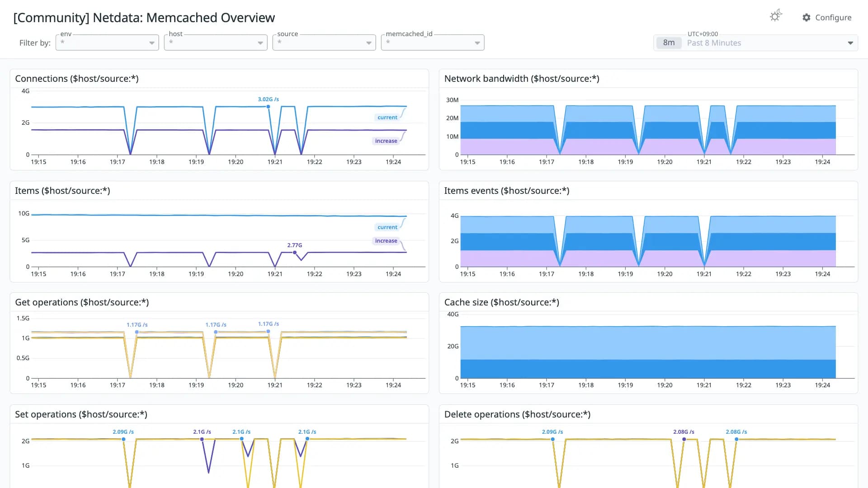This screenshot has width=868, height=488.
Task: Expand the memcached_id filter dropdown
Action: pyautogui.click(x=433, y=42)
